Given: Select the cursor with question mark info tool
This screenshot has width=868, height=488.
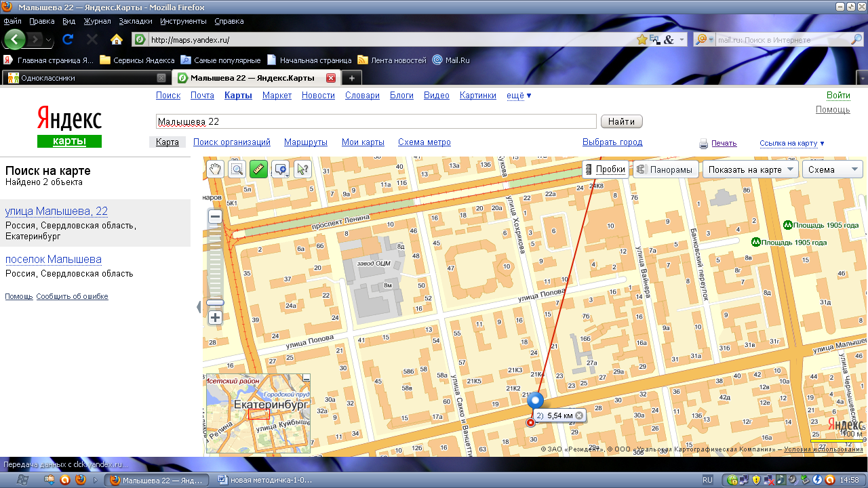Looking at the screenshot, I should 302,169.
